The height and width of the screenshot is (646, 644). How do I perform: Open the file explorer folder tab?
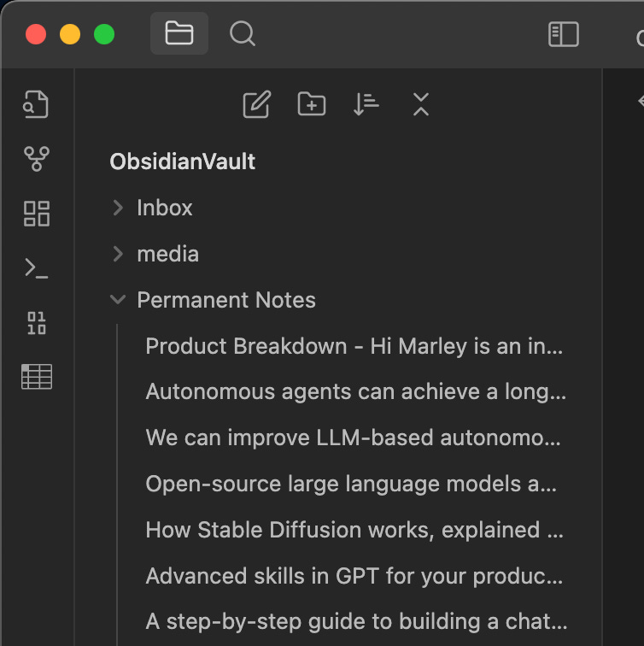[x=179, y=33]
